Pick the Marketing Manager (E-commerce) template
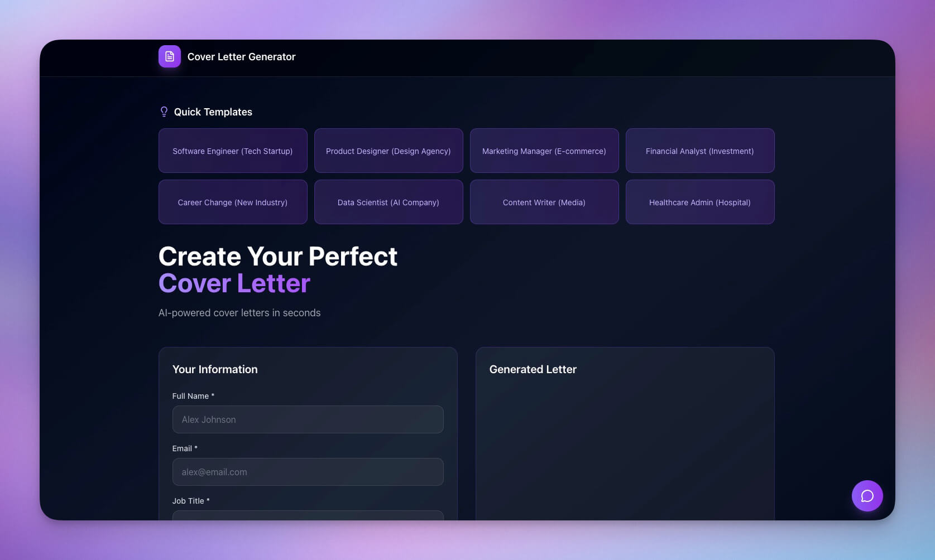 (544, 151)
